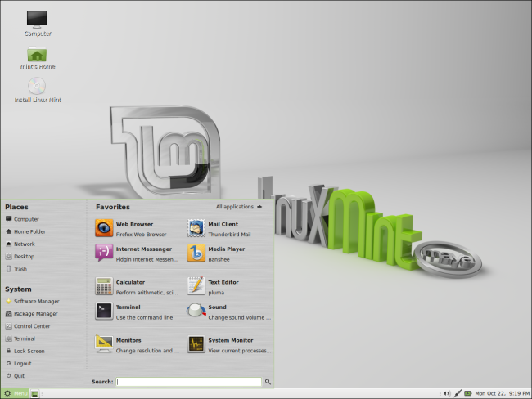532x399 pixels.
Task: Open Monitors resolution settings icon
Action: [104, 344]
